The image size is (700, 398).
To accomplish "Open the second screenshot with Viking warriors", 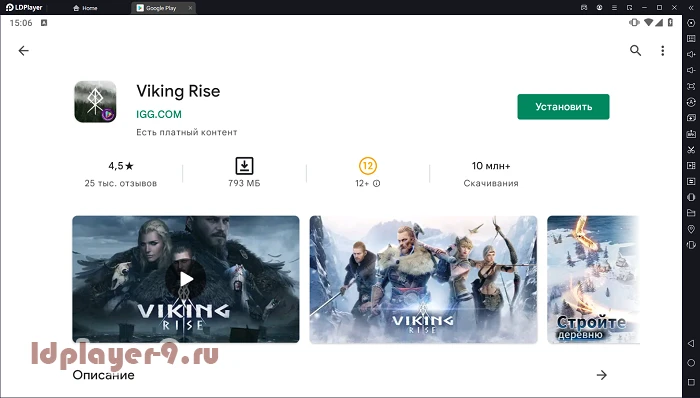I will pos(423,279).
